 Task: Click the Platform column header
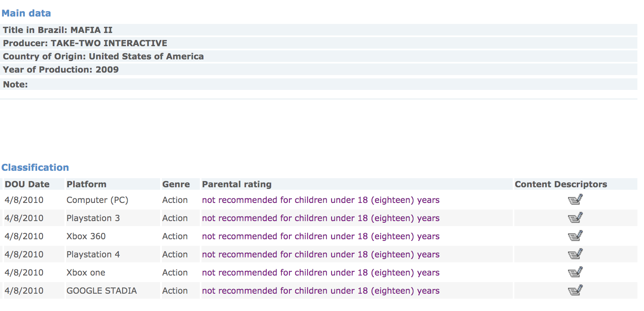86,184
